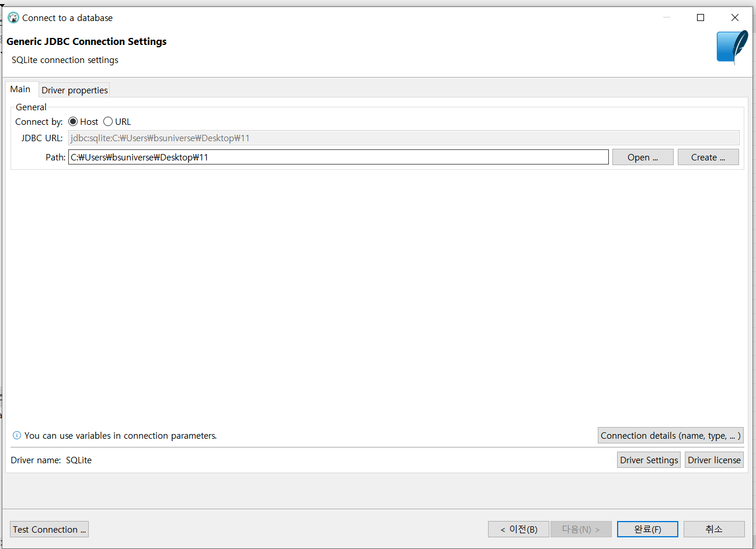This screenshot has width=756, height=549.
Task: Close the Connect to a database dialog
Action: (735, 18)
